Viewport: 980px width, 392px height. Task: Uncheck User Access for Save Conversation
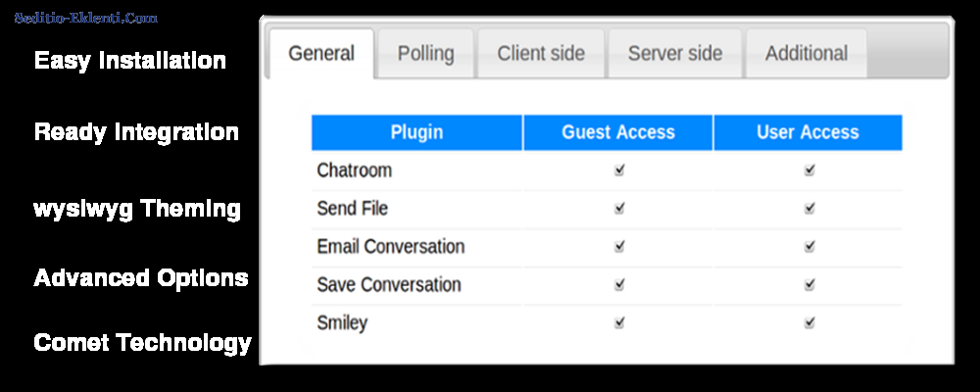[808, 284]
